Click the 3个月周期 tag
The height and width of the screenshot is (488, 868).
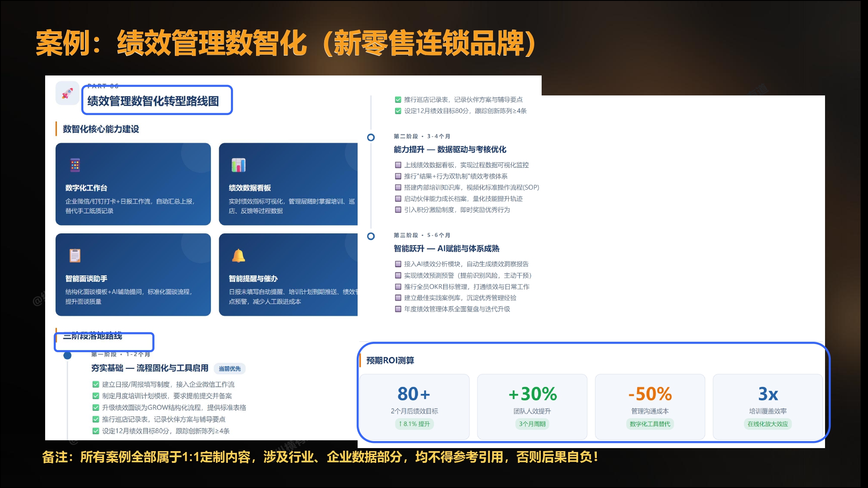coord(532,424)
